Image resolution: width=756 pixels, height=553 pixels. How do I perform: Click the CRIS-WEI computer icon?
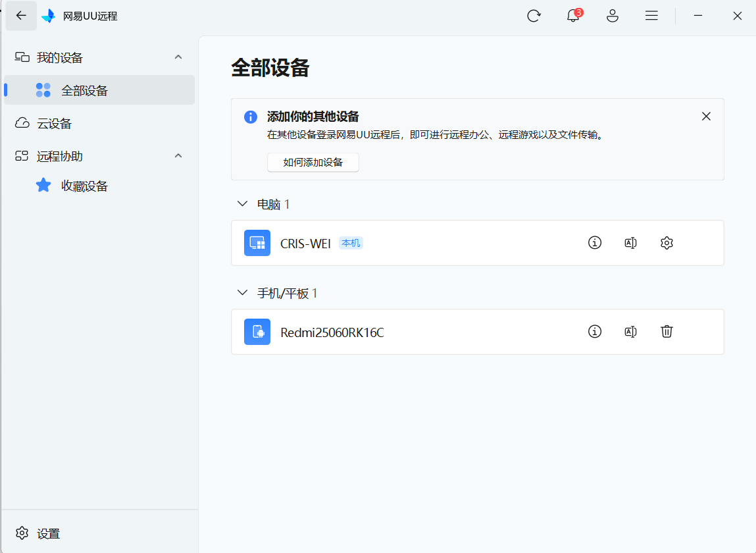257,243
